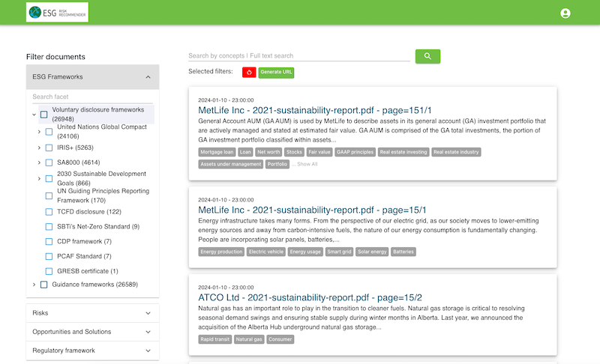
Task: Expand the United Nations Global Compact node
Action: [x=39, y=131]
